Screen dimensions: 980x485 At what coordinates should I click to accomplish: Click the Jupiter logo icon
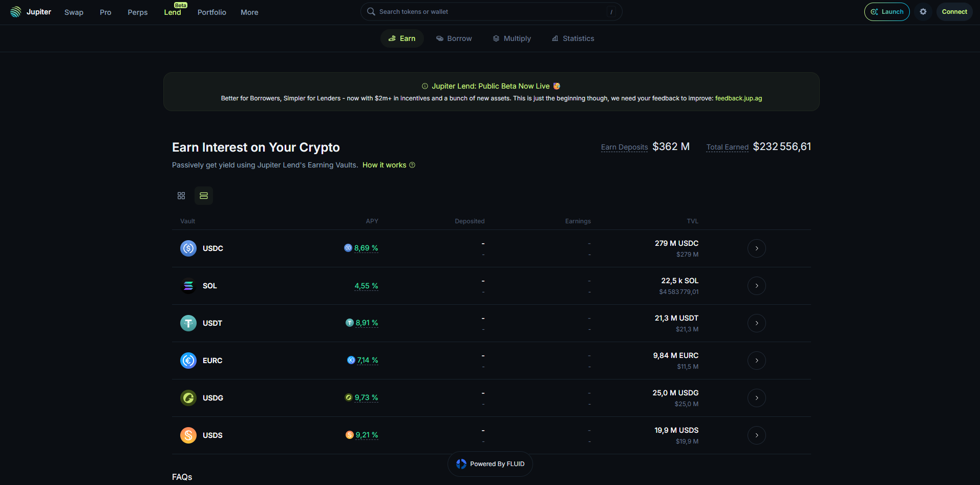[15, 11]
